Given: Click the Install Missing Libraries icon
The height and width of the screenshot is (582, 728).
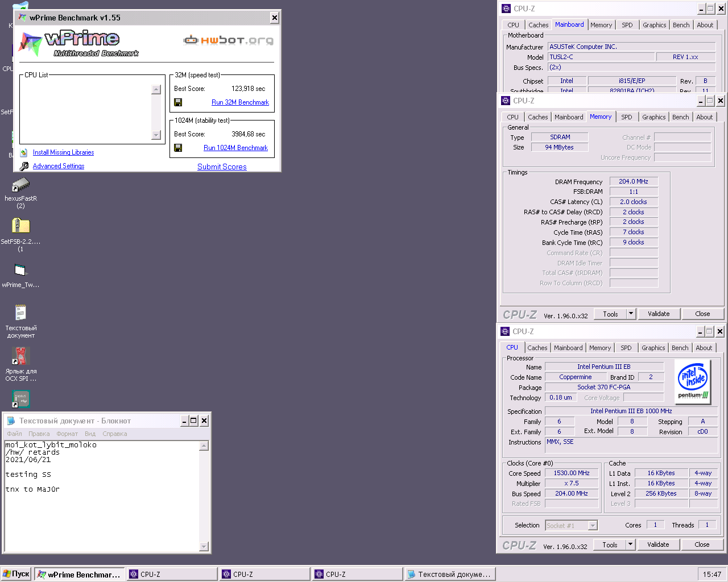Looking at the screenshot, I should click(24, 152).
